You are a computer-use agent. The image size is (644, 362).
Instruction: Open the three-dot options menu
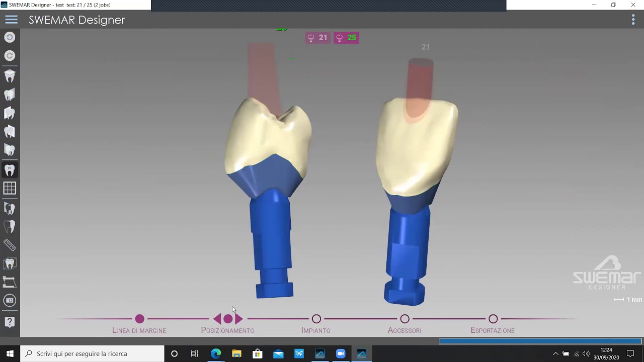coord(633,20)
